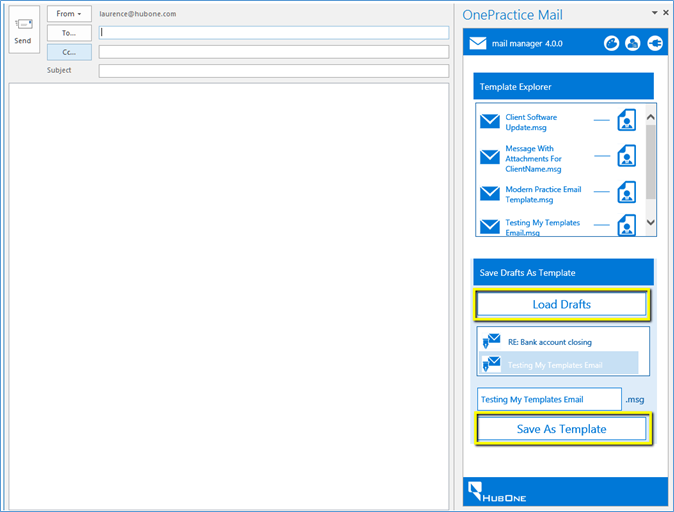The image size is (674, 512).
Task: Click the Load Drafts button
Action: point(561,304)
